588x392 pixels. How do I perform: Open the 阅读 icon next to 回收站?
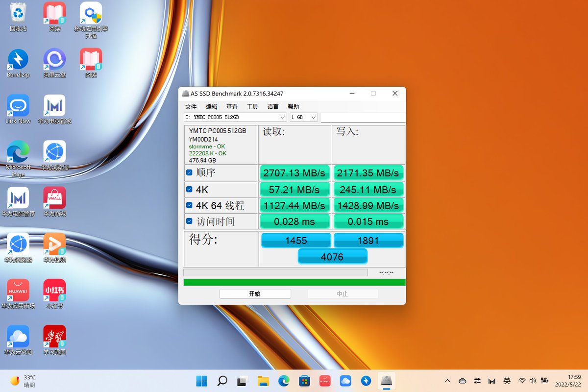click(54, 17)
